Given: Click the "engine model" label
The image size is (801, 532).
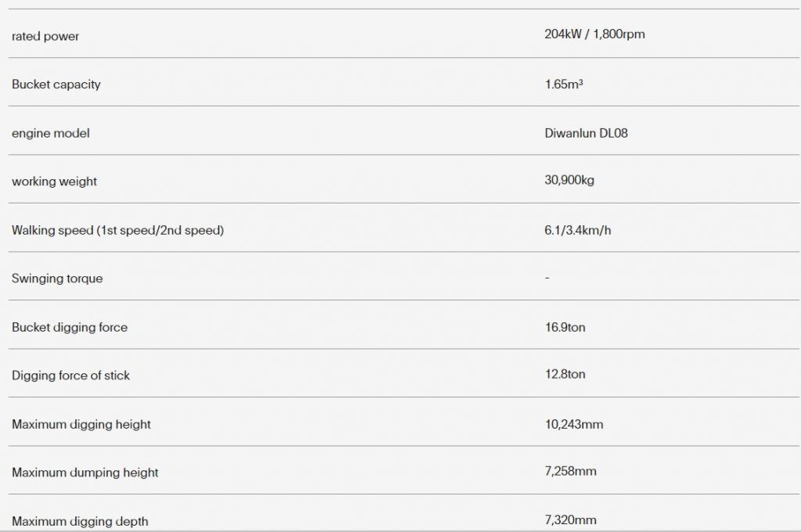Looking at the screenshot, I should click(x=51, y=133).
